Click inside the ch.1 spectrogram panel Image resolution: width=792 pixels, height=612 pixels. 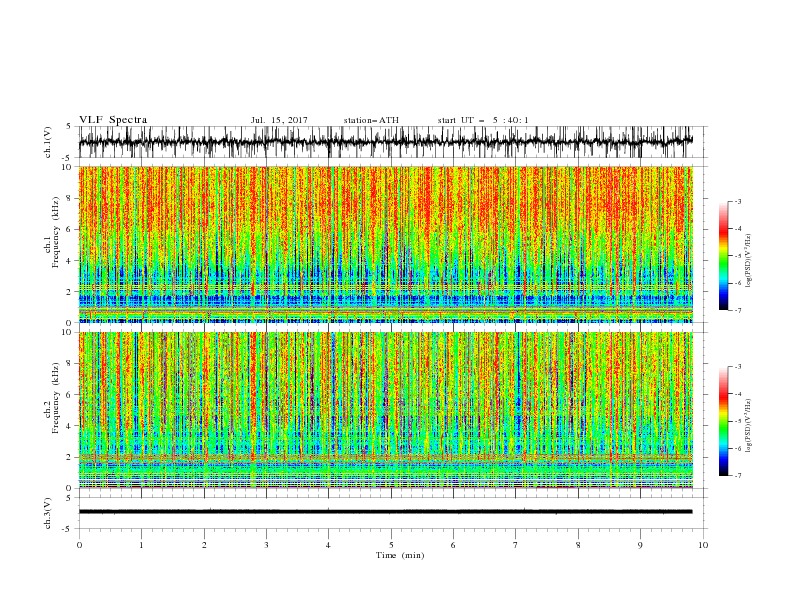pyautogui.click(x=386, y=244)
